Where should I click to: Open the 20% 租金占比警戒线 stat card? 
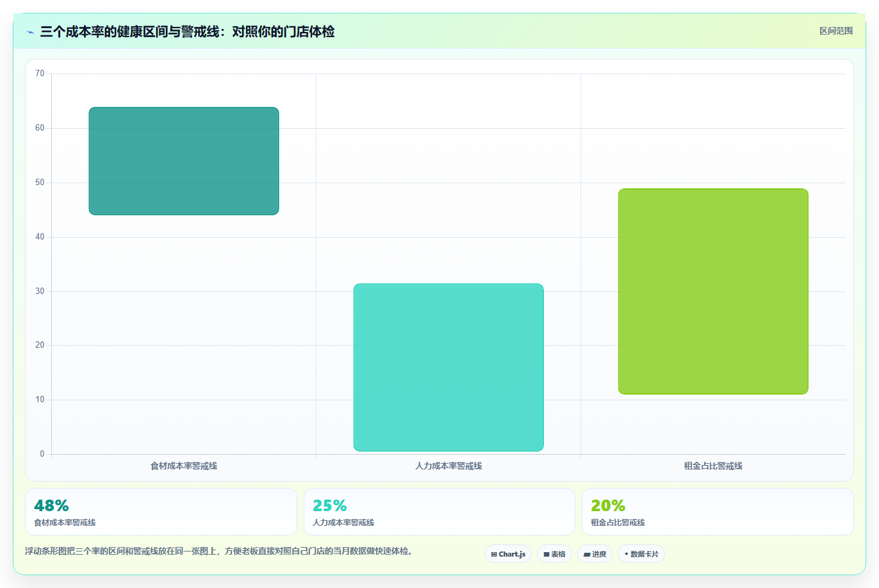click(x=718, y=512)
